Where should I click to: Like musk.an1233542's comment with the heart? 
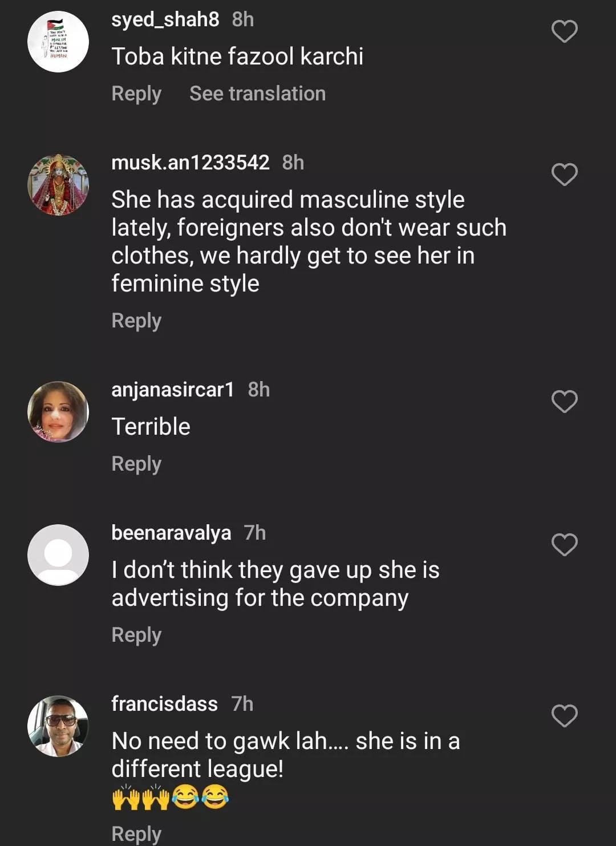564,175
